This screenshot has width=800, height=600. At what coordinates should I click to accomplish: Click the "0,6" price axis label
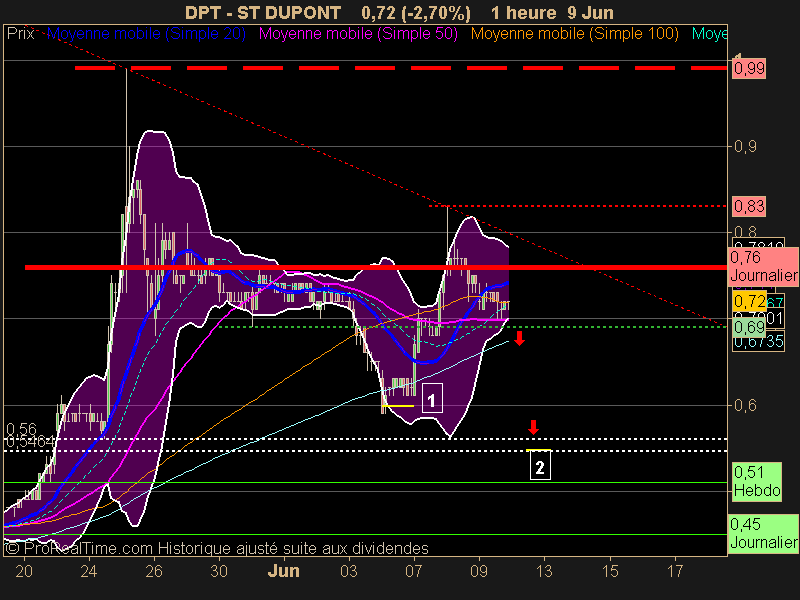pyautogui.click(x=745, y=406)
